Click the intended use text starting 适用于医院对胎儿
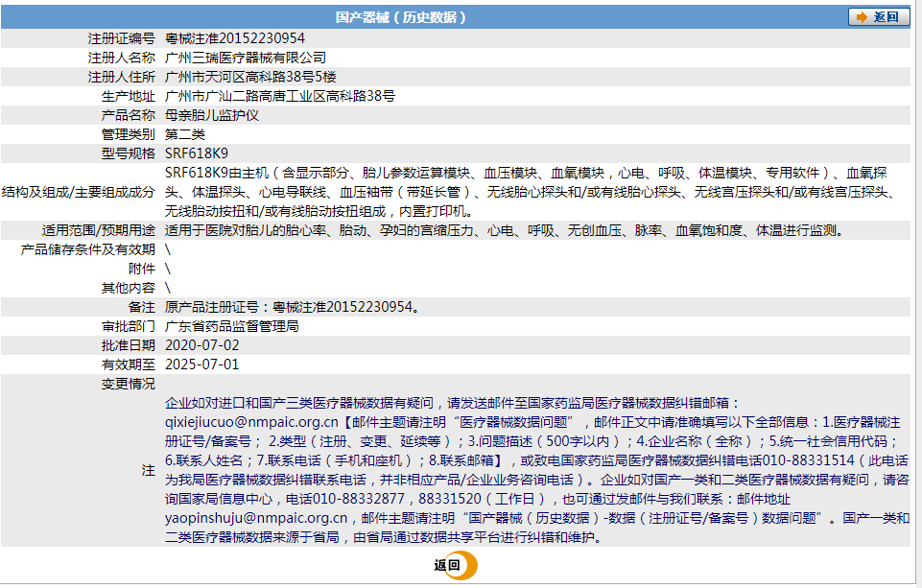Screen dimensions: 922x588 (507, 230)
